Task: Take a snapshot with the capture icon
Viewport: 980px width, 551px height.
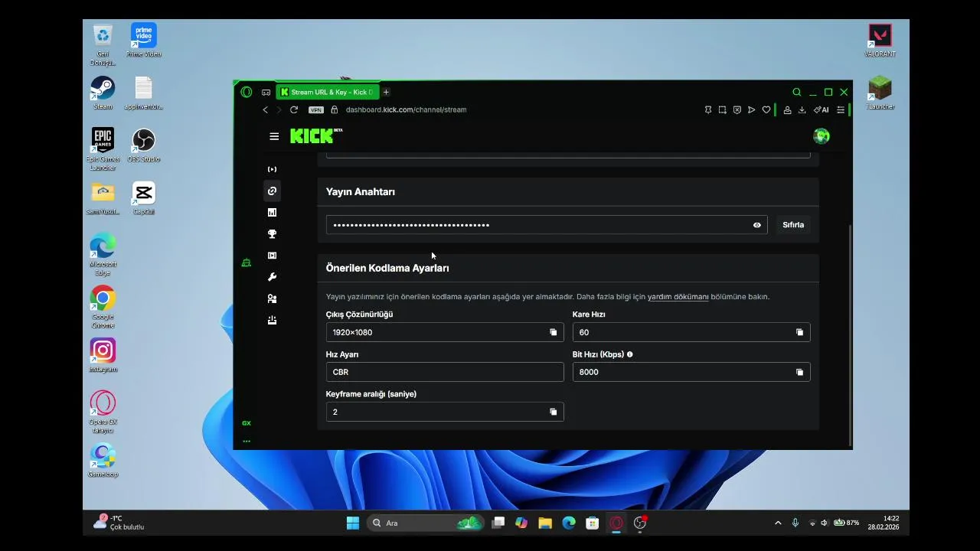Action: (722, 110)
